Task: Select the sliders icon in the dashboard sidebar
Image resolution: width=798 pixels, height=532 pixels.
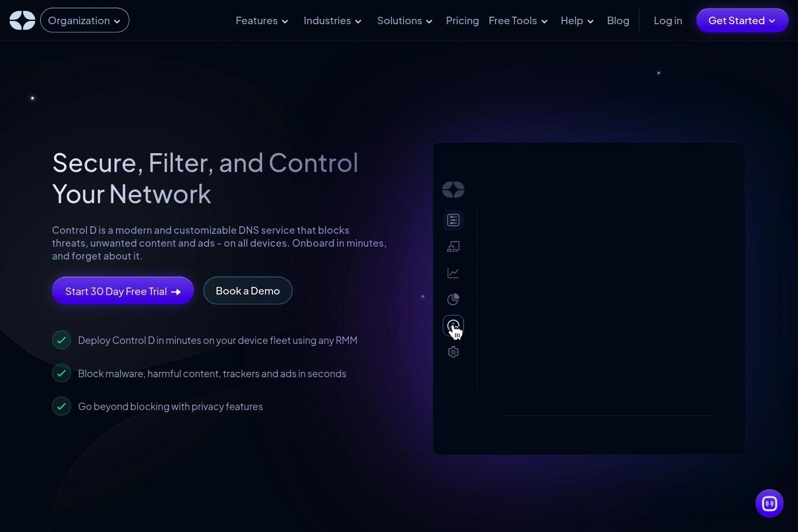Action: [453, 220]
